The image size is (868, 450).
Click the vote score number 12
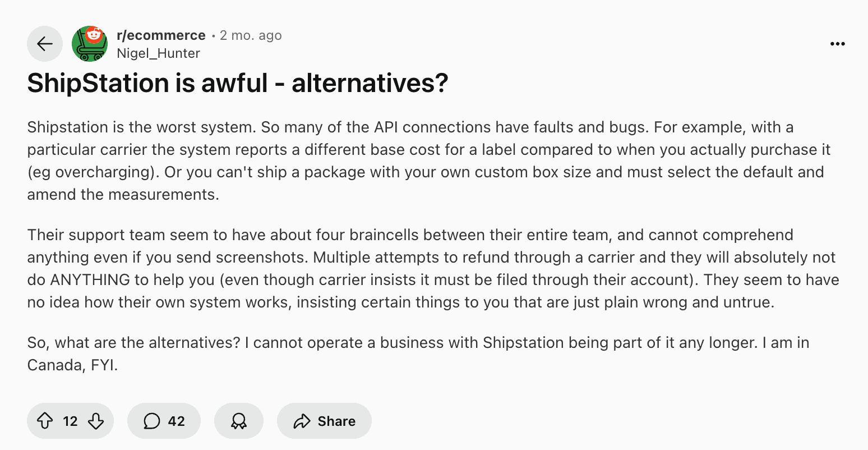70,421
